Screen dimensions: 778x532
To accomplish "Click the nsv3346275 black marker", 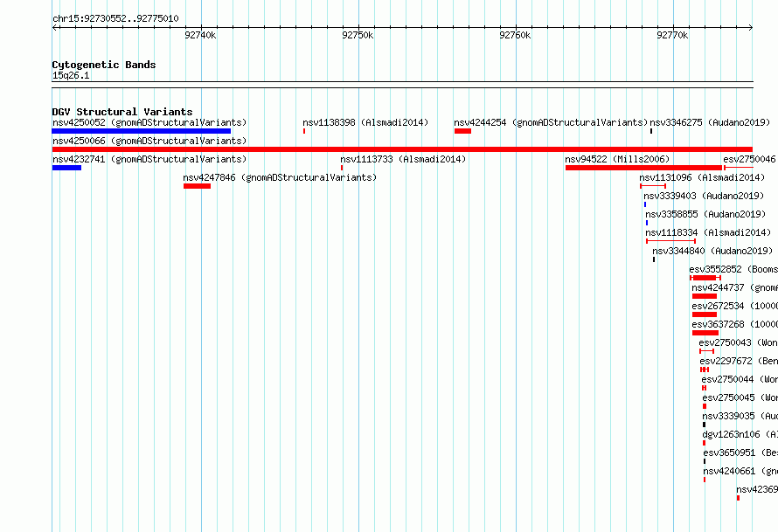I will tap(651, 131).
